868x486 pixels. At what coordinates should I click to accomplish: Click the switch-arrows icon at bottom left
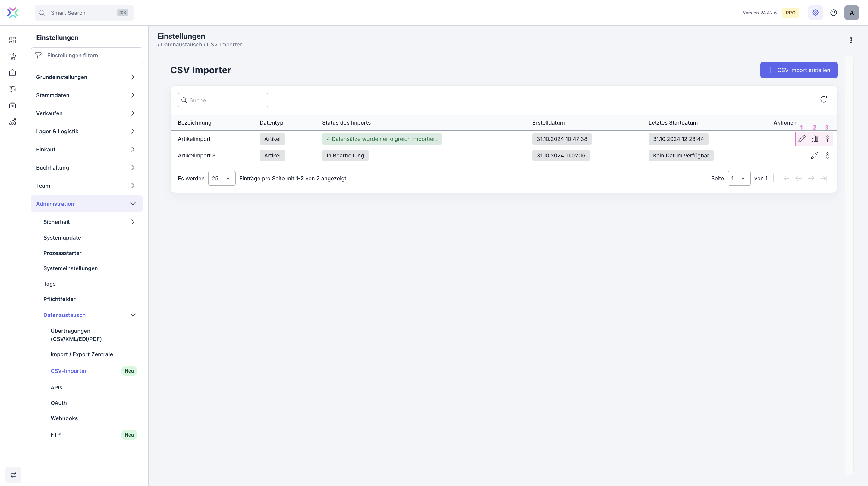14,475
